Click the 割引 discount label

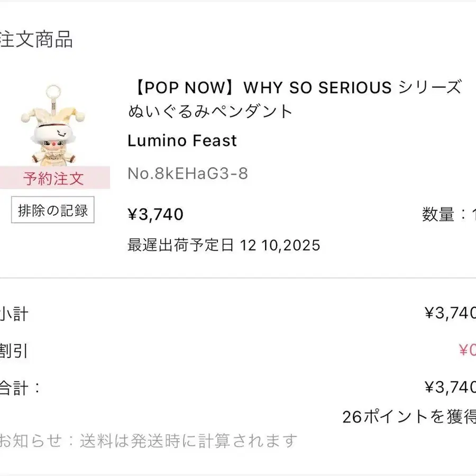tap(14, 351)
